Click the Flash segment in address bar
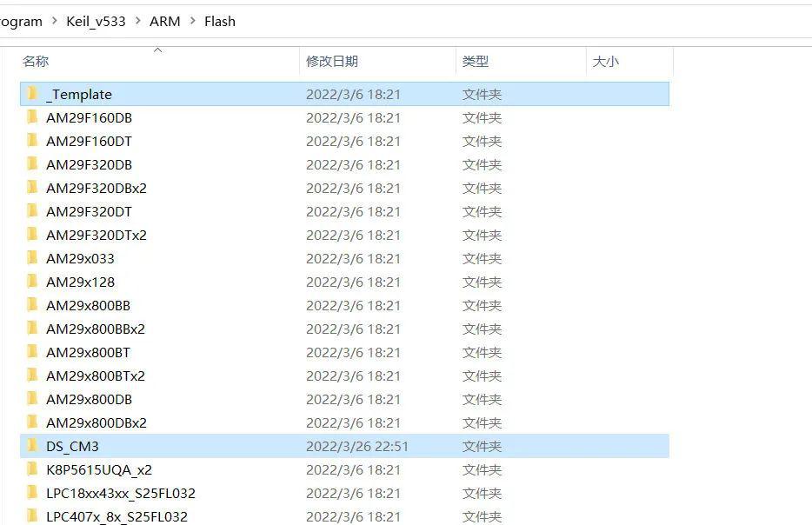 [x=220, y=21]
